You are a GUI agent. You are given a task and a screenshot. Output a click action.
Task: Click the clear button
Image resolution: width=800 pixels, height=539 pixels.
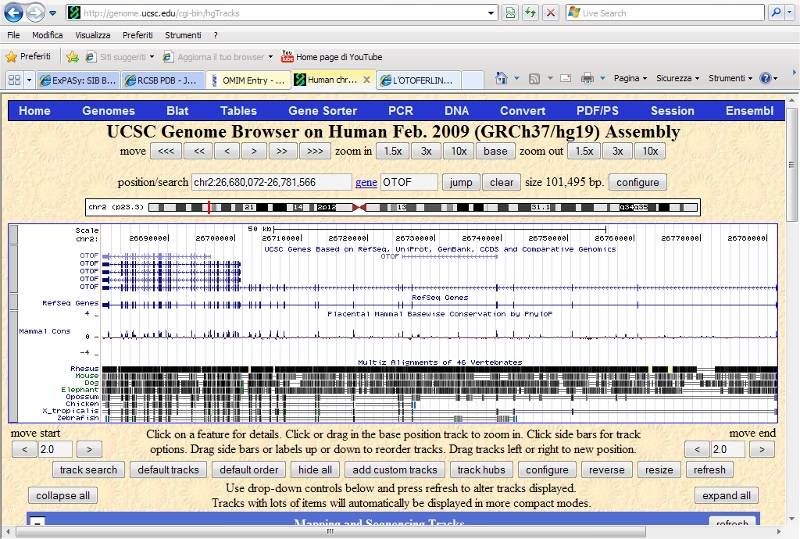point(502,182)
